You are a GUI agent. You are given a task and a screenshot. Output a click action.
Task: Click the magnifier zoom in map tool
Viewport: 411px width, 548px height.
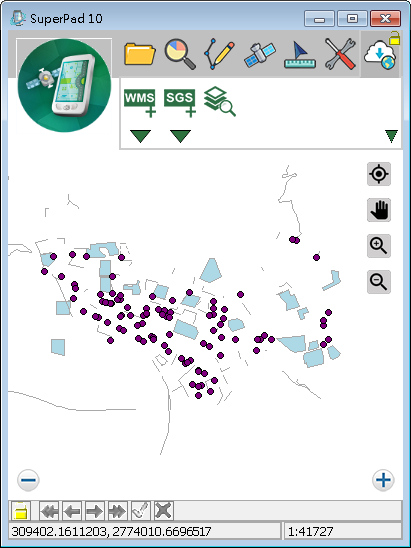(x=379, y=246)
